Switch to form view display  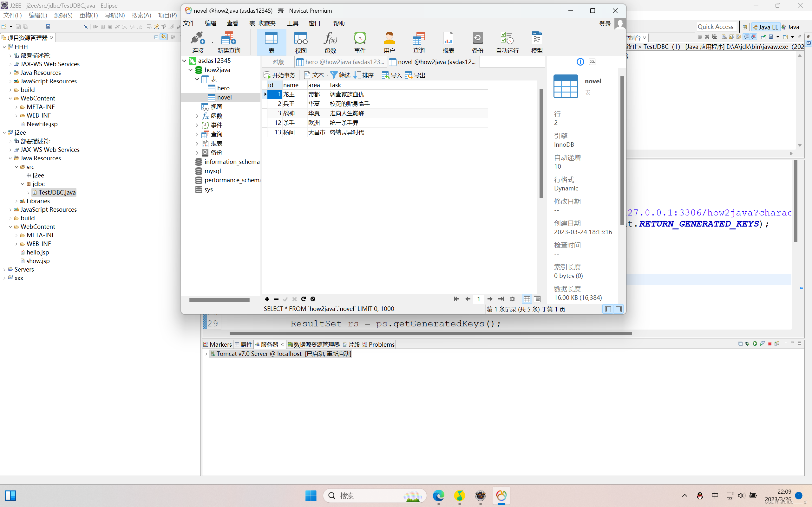click(x=537, y=299)
